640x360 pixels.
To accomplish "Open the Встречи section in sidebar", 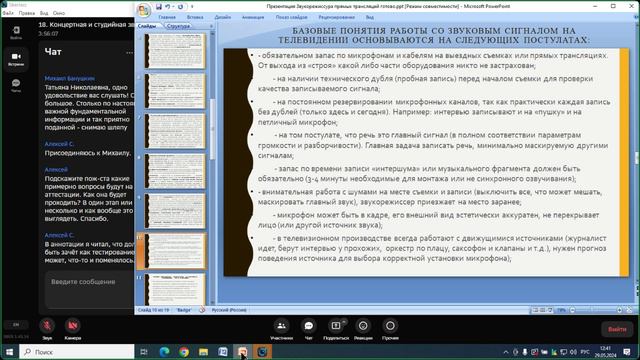I will [x=16, y=59].
